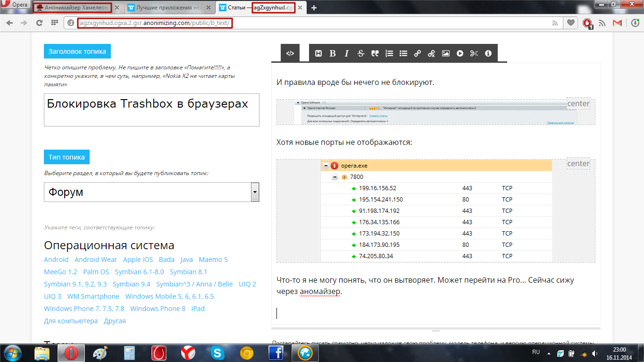Apply strikethrough formatting in the editor
Image resolution: width=644 pixels, height=362 pixels.
361,53
